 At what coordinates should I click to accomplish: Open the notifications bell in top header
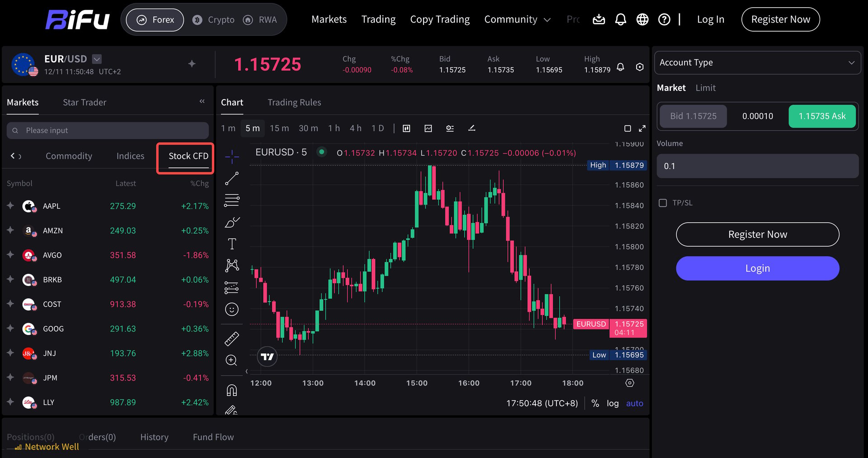[621, 19]
